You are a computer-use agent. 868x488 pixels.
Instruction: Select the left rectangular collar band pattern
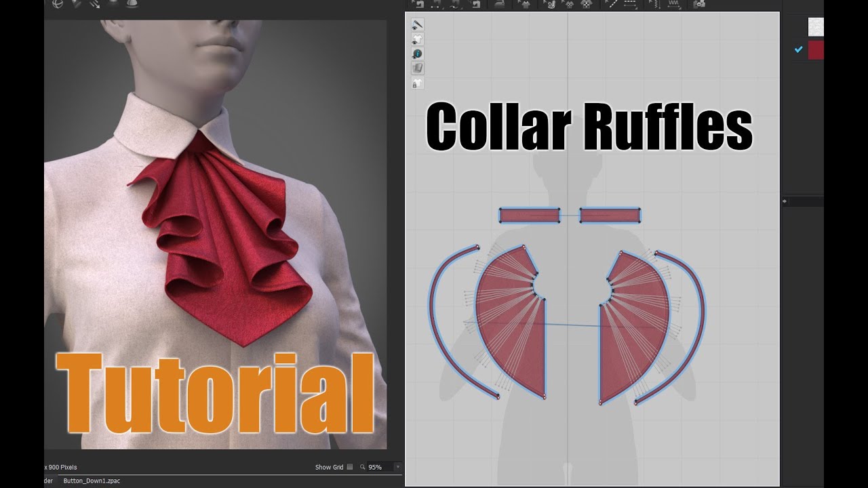coord(530,216)
